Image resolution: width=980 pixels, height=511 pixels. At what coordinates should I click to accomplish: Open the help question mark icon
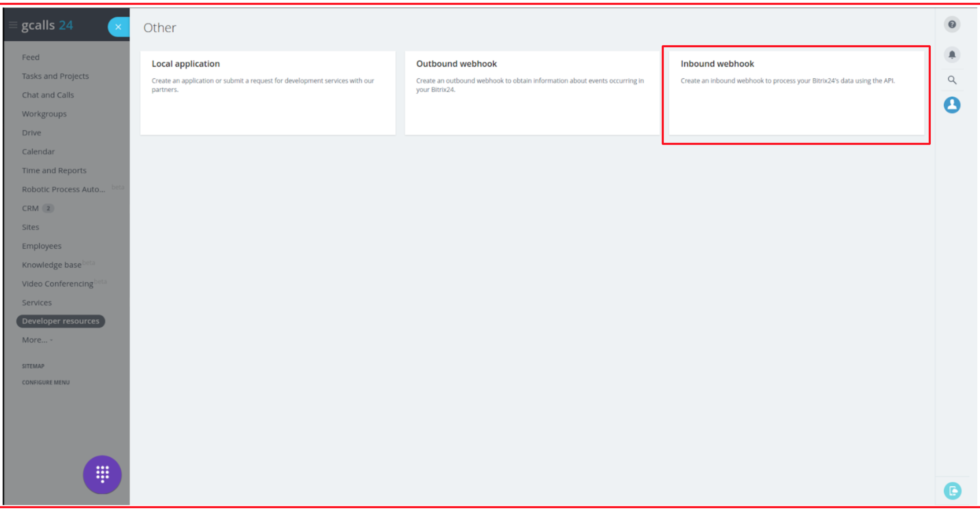[x=952, y=25]
